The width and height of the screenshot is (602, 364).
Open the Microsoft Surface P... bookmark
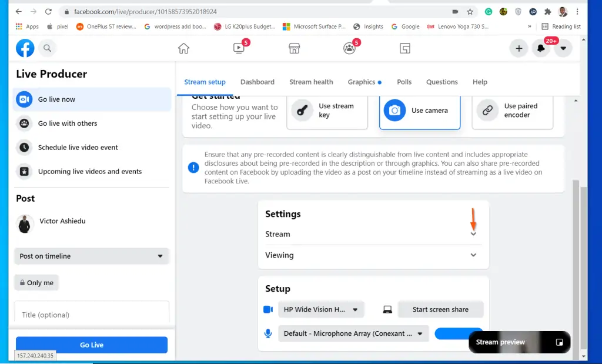[x=314, y=26]
